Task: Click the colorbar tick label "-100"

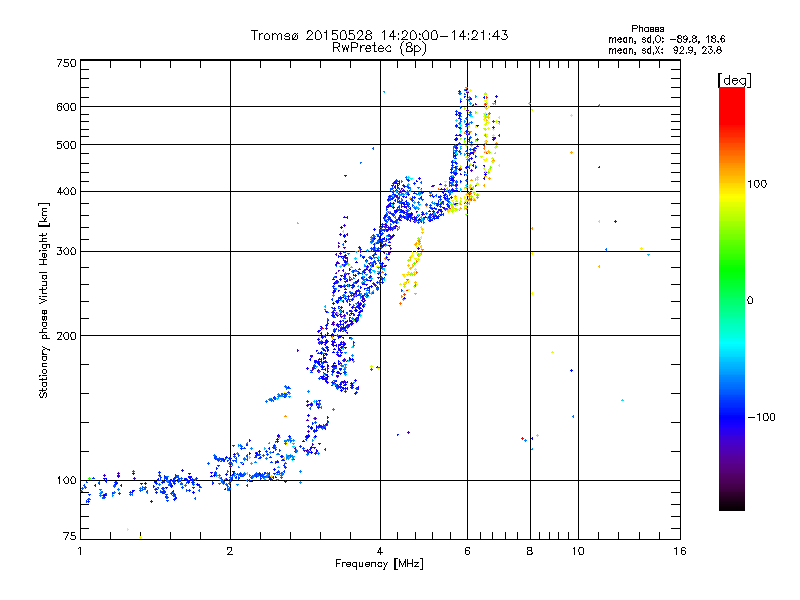Action: (x=762, y=417)
